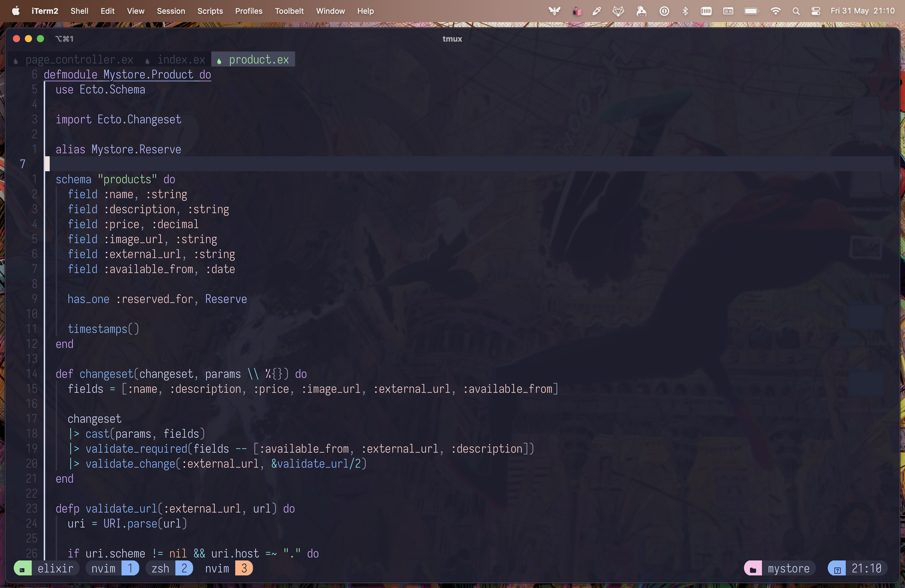Screen dimensions: 905x588
Task: Switch to tmux window 1 nvim
Action: pos(112,569)
